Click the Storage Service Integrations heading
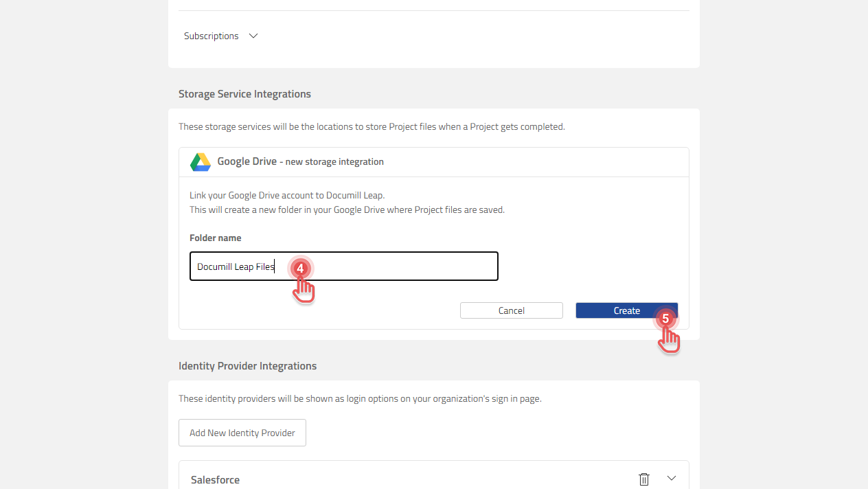This screenshot has width=868, height=489. [244, 94]
